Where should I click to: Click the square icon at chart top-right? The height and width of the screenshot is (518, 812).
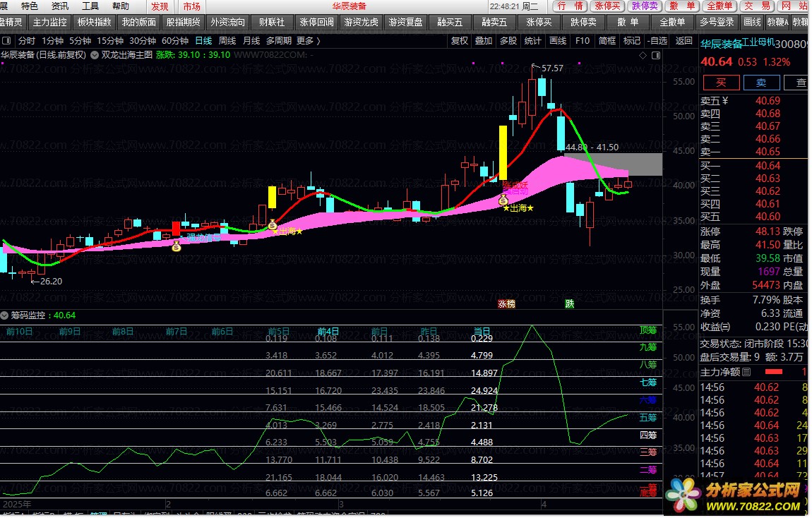pos(655,54)
